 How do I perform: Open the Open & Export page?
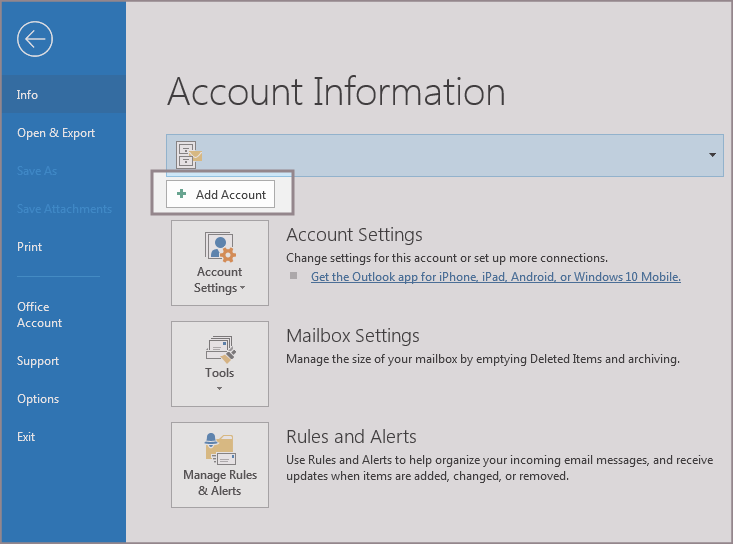[56, 133]
